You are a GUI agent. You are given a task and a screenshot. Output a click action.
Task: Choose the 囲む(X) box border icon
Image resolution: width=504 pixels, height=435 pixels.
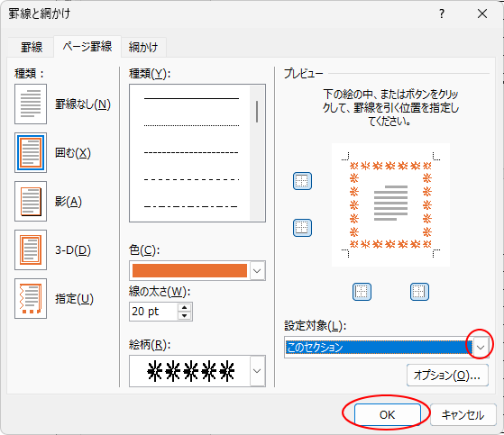pyautogui.click(x=31, y=153)
